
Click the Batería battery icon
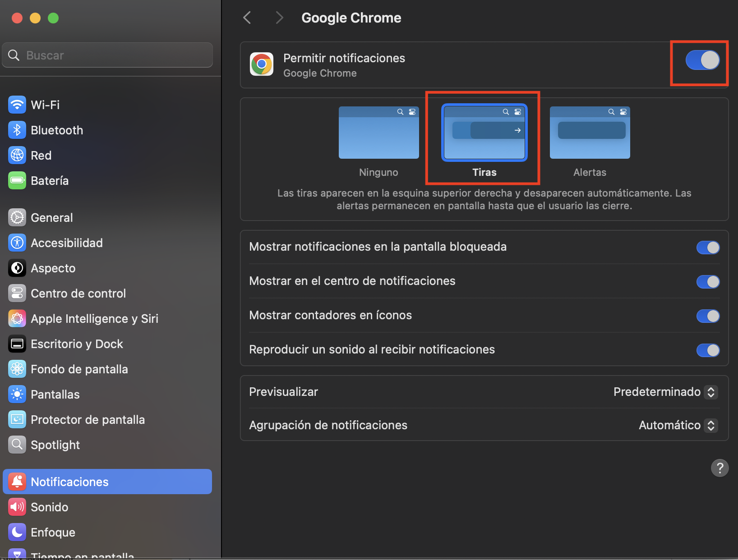point(17,181)
